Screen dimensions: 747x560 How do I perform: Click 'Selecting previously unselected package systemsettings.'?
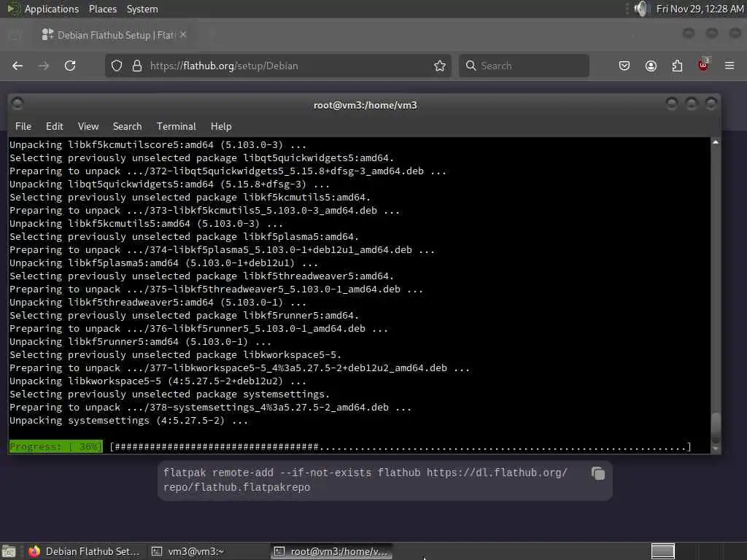169,394
